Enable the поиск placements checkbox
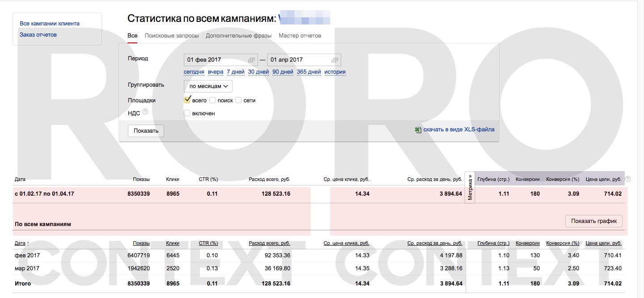The width and height of the screenshot is (644, 298). click(213, 100)
